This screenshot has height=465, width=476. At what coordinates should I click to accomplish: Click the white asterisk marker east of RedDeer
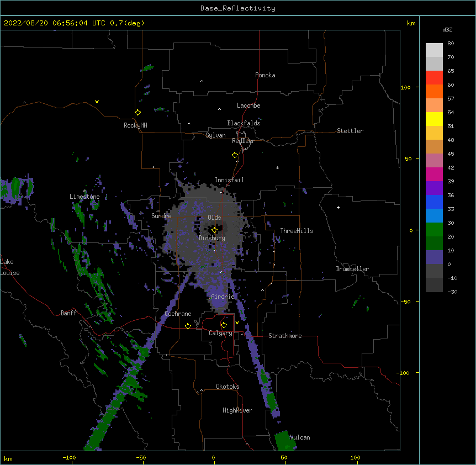tap(277, 167)
